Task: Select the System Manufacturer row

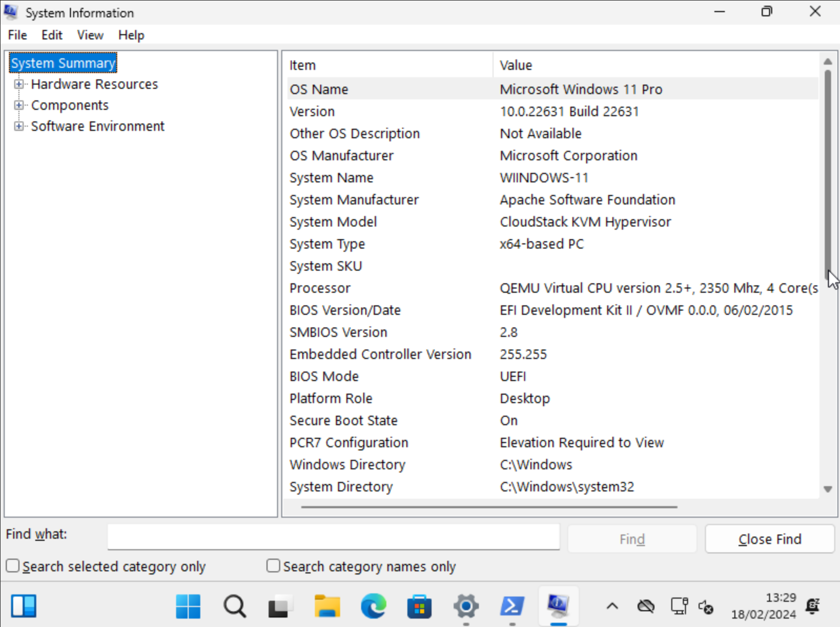Action: [553, 200]
